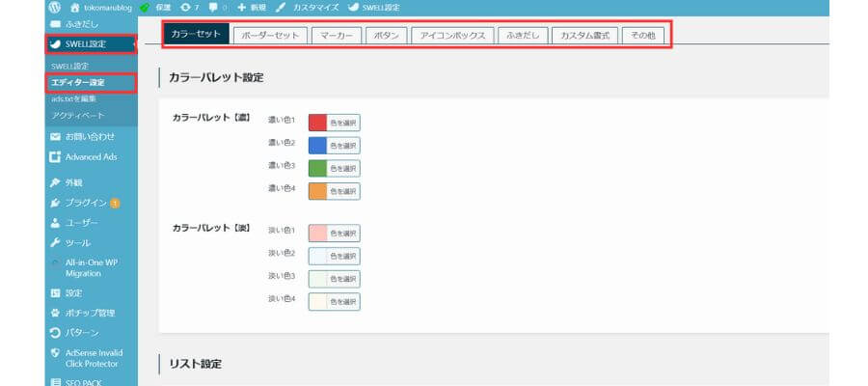The image size is (868, 386).
Task: Choose color for 淡い色1 pink swatch
Action: 317,233
